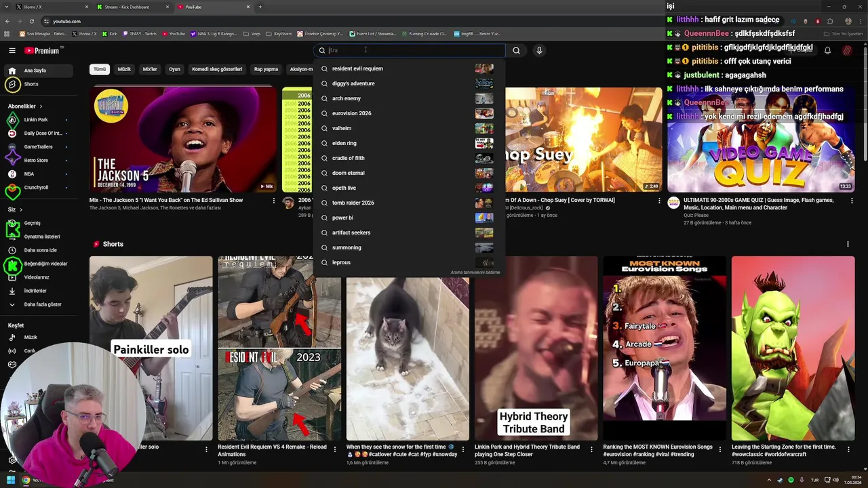
Task: Open Painkiller solo short
Action: click(151, 348)
